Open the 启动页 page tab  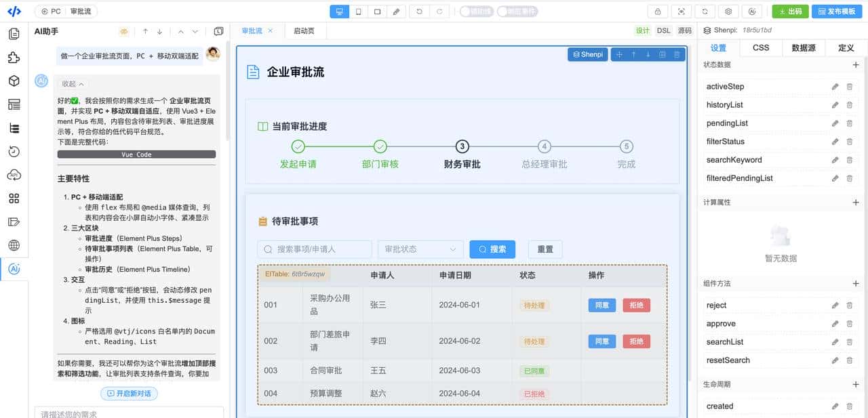tap(304, 30)
